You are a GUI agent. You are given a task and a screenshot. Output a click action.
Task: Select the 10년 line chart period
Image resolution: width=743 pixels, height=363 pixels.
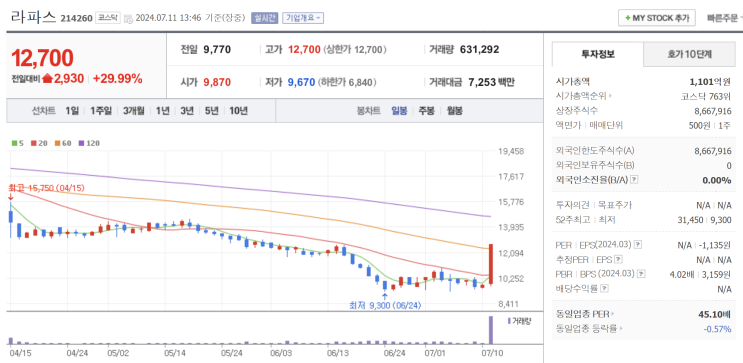[x=238, y=111]
